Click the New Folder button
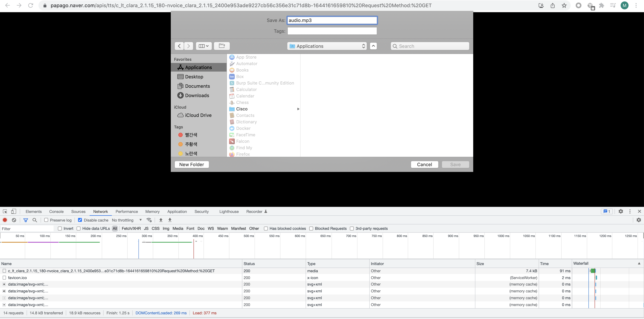The width and height of the screenshot is (644, 319). (x=191, y=165)
